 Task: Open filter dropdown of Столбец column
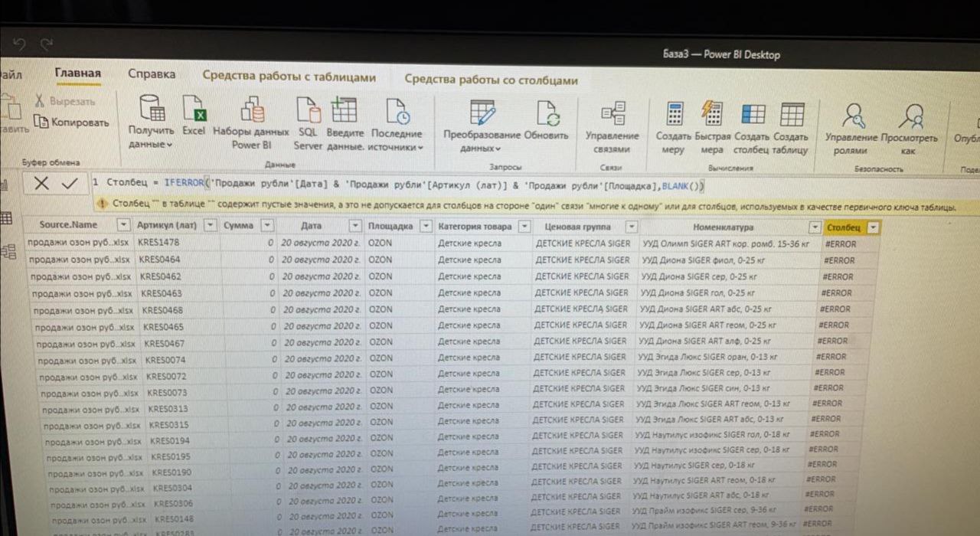pos(871,228)
